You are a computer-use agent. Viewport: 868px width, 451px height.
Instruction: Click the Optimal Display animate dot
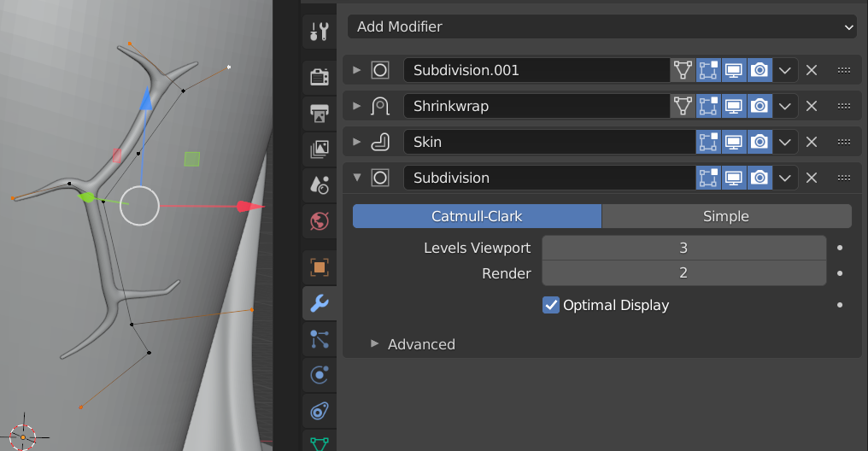840,305
